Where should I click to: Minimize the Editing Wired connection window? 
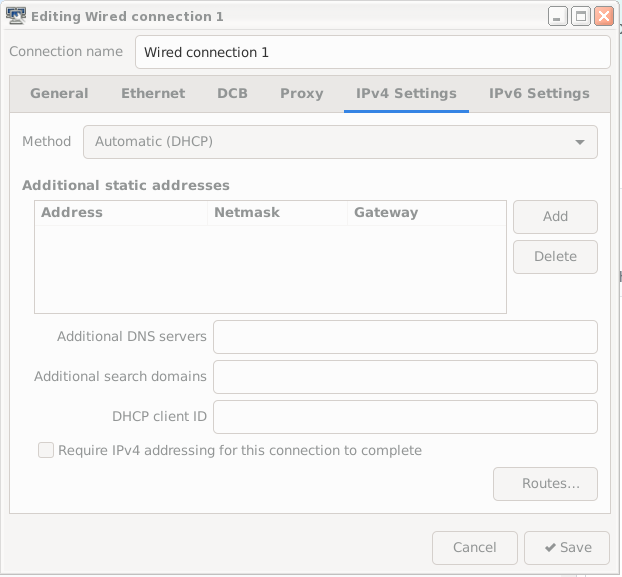(x=557, y=16)
